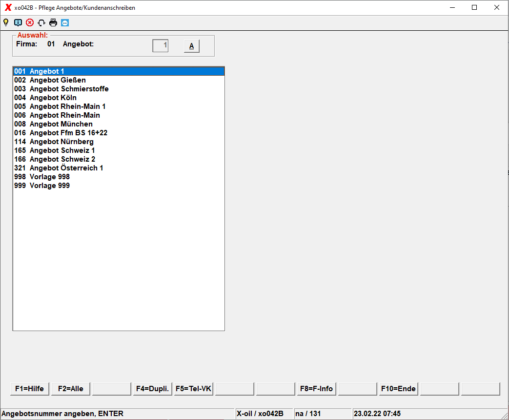509x420 pixels.
Task: Click the light bulb hint icon
Action: [6, 23]
